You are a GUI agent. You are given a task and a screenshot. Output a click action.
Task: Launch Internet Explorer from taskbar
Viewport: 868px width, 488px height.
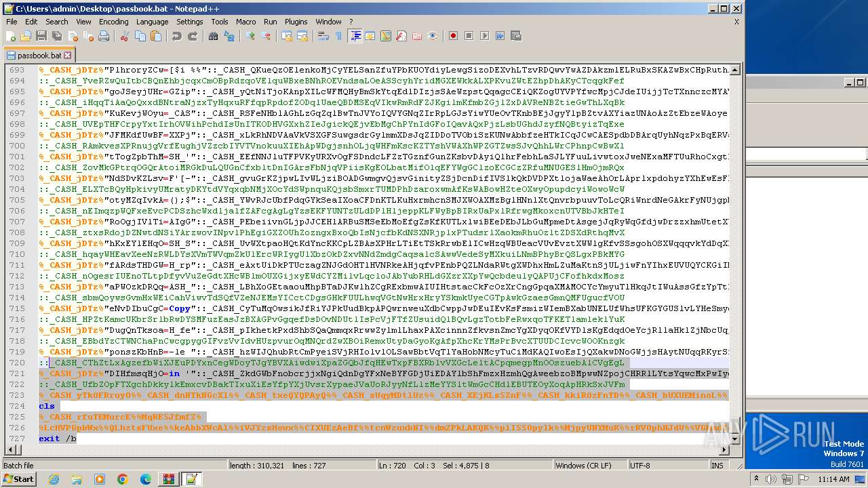click(x=54, y=479)
